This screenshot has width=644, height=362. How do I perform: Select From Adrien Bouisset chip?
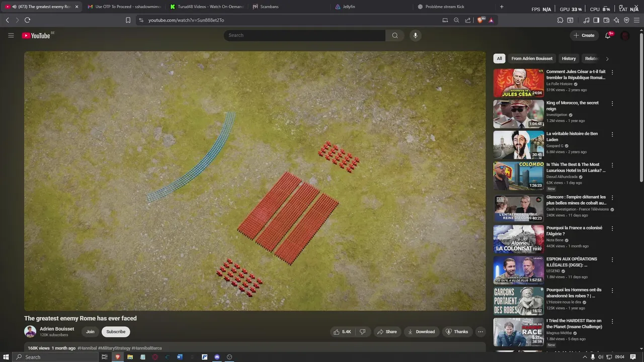pyautogui.click(x=532, y=58)
